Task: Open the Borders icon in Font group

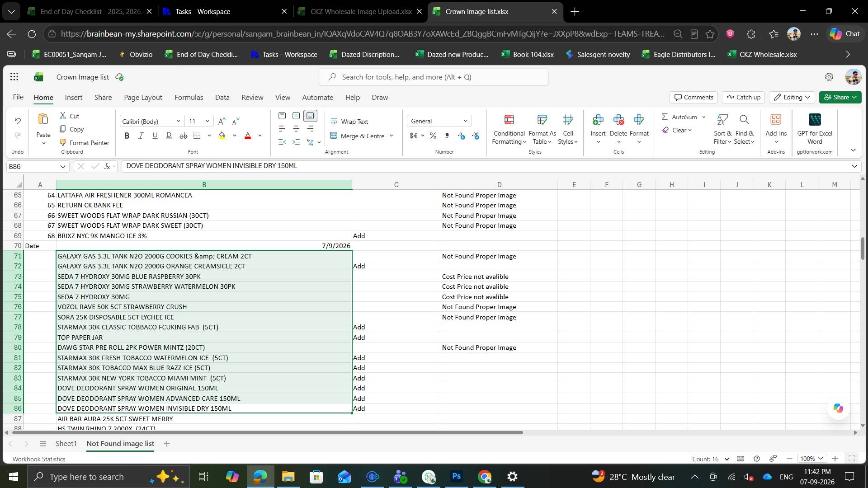Action: pyautogui.click(x=197, y=136)
